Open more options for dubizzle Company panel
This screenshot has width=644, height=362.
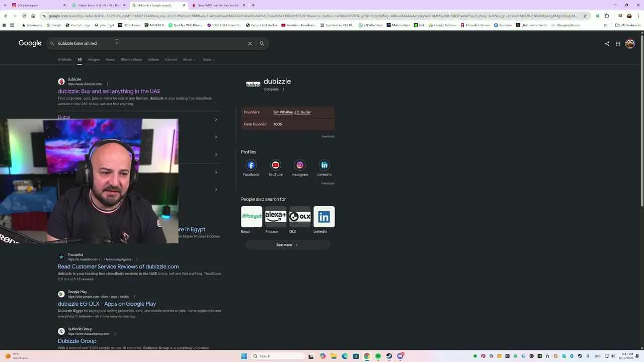(x=283, y=89)
